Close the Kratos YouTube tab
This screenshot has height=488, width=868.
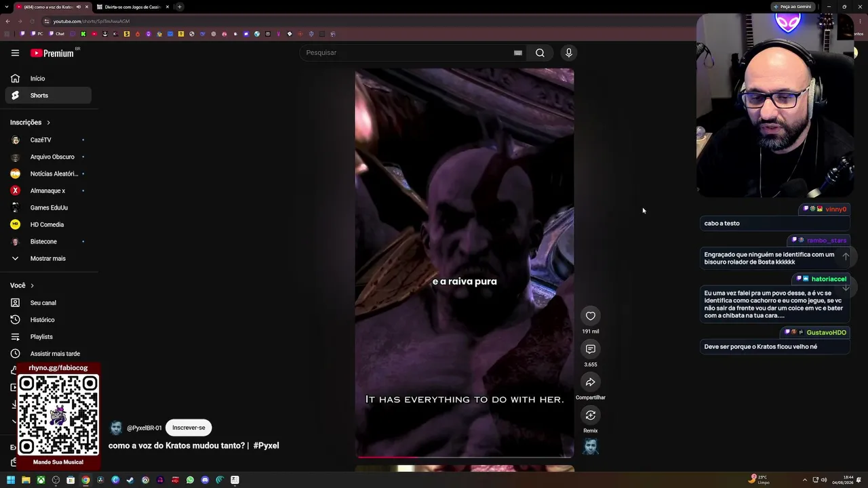[87, 7]
